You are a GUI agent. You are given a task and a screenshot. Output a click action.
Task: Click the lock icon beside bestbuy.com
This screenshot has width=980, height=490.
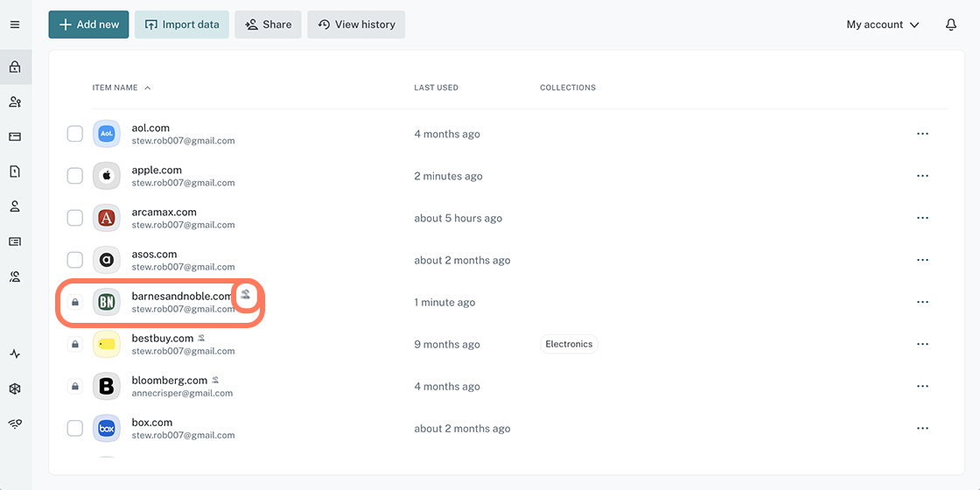75,345
